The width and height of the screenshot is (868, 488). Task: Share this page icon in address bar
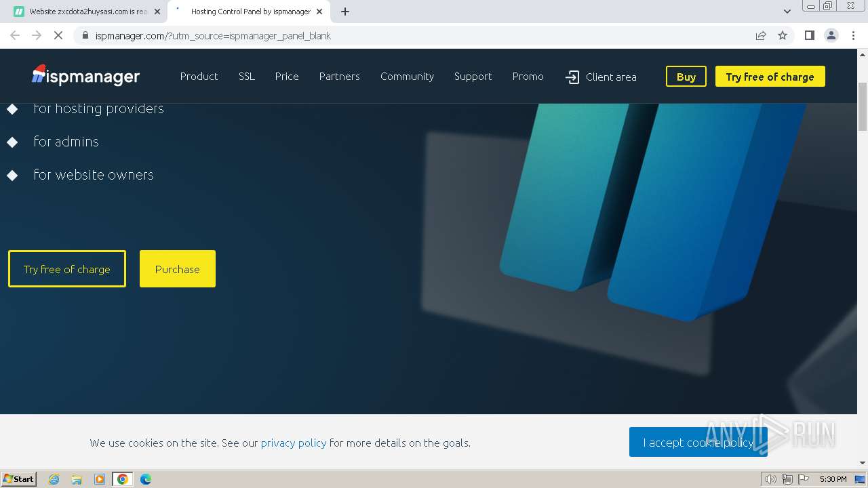[761, 35]
